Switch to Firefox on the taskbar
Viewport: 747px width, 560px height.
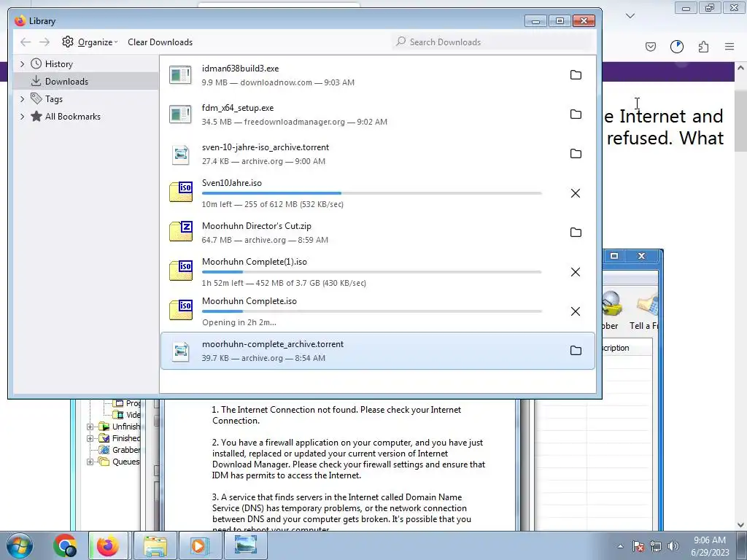(x=108, y=545)
